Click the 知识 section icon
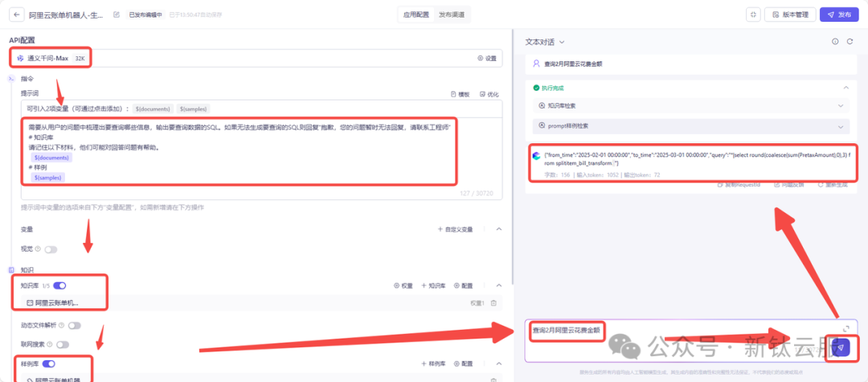The width and height of the screenshot is (868, 382). pos(10,270)
